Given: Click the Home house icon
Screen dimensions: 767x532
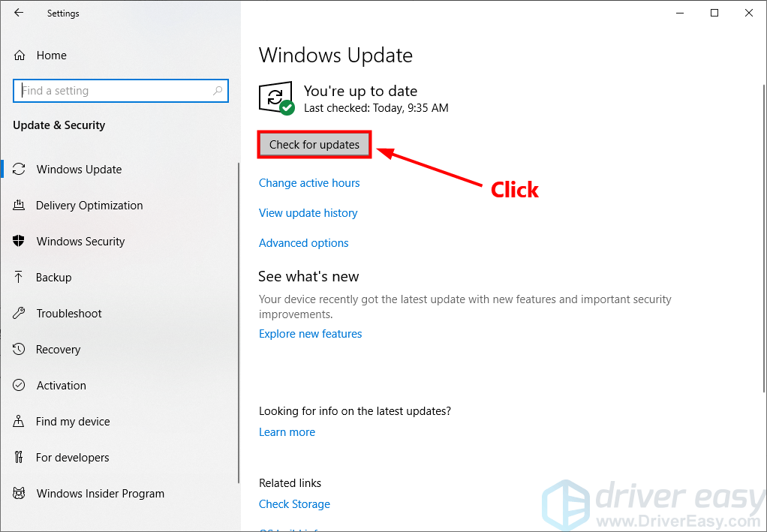Looking at the screenshot, I should [20, 56].
